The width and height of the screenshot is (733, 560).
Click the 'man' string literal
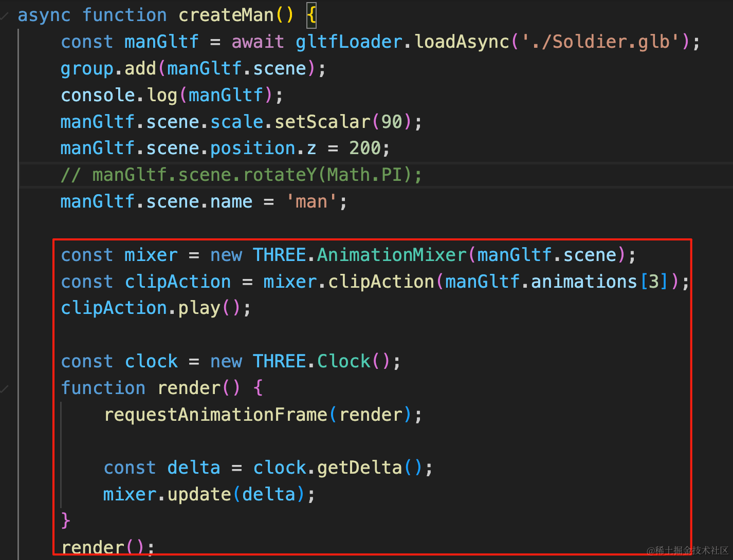[311, 202]
